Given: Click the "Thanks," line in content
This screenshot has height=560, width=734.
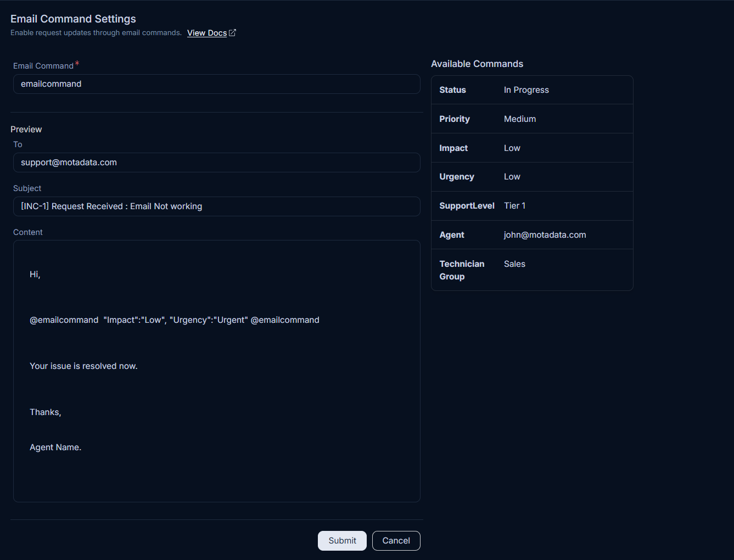Looking at the screenshot, I should tap(46, 412).
